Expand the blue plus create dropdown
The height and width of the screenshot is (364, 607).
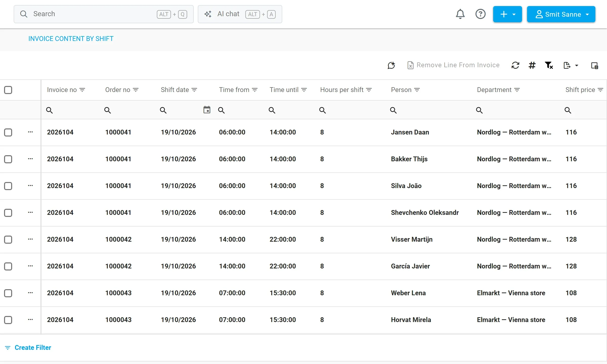[x=507, y=14]
